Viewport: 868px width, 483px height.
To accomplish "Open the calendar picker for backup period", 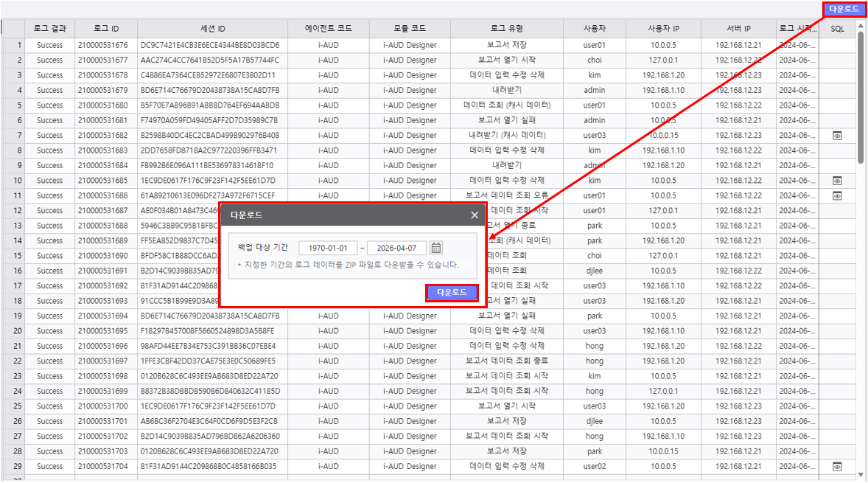I will tap(436, 249).
